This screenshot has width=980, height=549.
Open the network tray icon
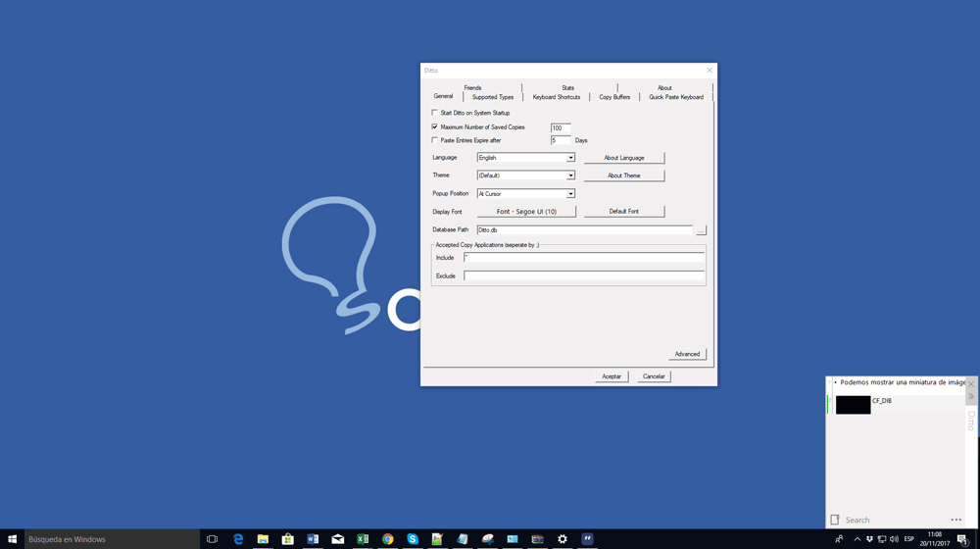[882, 539]
